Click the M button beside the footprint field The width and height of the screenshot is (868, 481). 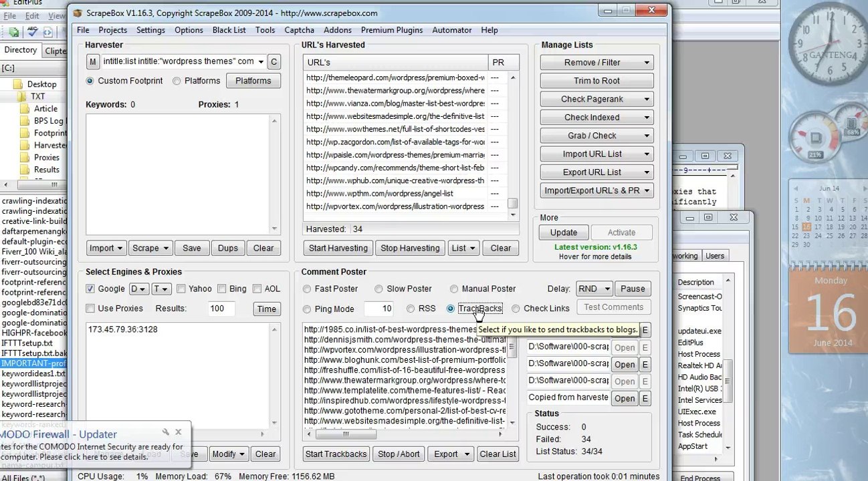pos(92,61)
